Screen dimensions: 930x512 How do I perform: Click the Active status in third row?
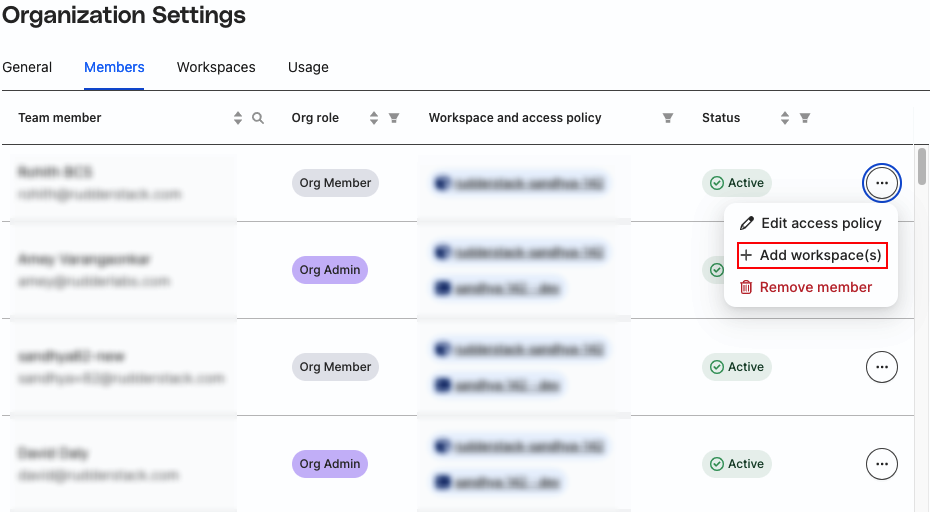(x=737, y=367)
